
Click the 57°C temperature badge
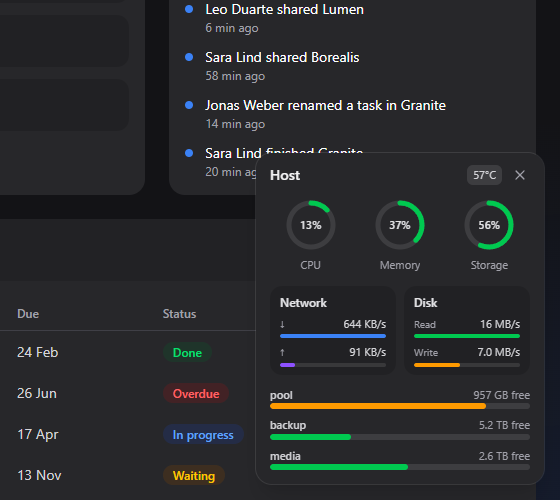pyautogui.click(x=484, y=175)
